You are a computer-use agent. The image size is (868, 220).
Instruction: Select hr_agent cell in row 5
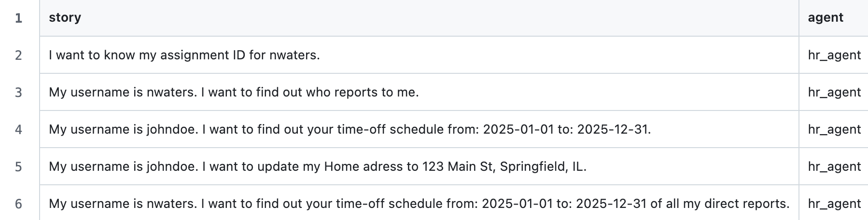[x=834, y=166]
